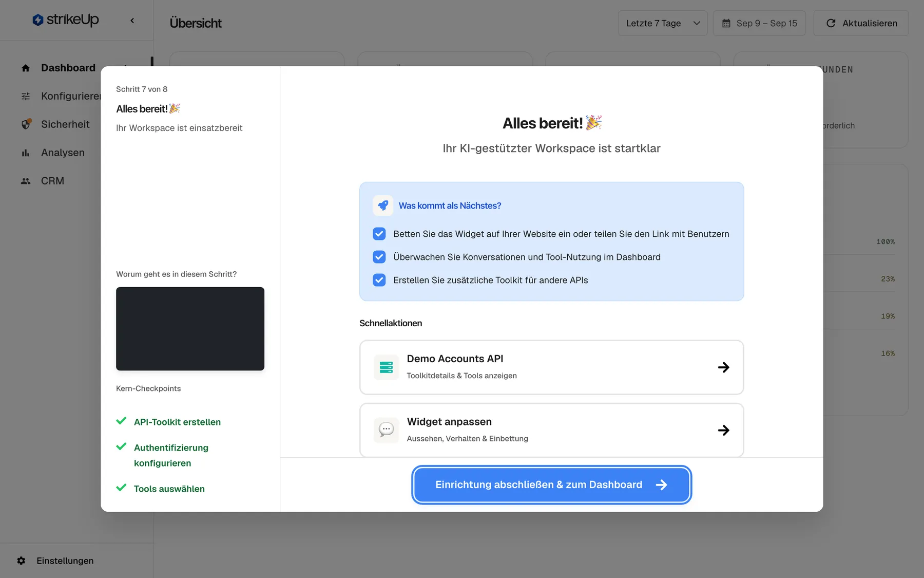Screen dimensions: 924x578
Task: Toggle the checkbox for Überwachen Sie Konversationen
Action: (x=379, y=257)
